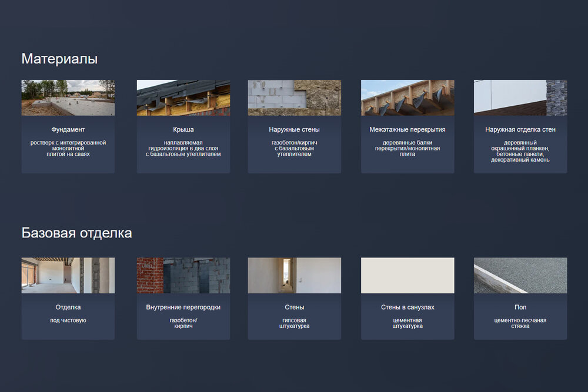Click the Пол card title

point(520,307)
